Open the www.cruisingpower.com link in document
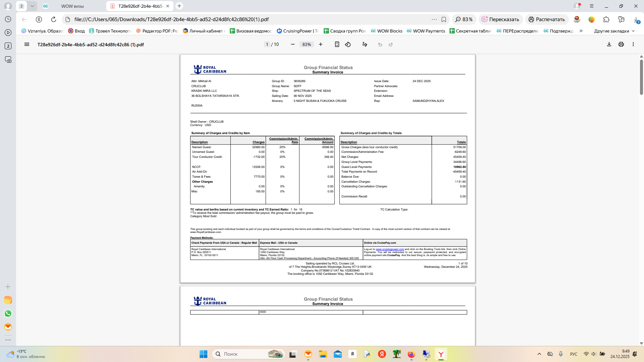Screen dimensions: 644x362 pyautogui.click(x=390, y=249)
